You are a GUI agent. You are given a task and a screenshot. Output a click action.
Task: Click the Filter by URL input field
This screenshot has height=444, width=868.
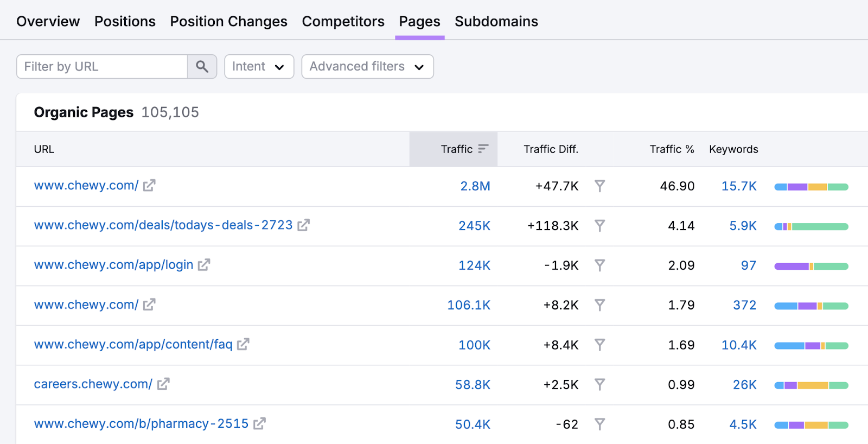point(102,67)
